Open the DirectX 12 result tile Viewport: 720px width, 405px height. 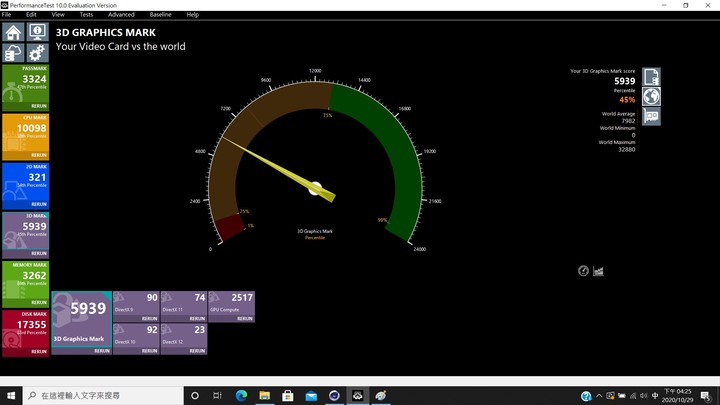(x=184, y=339)
